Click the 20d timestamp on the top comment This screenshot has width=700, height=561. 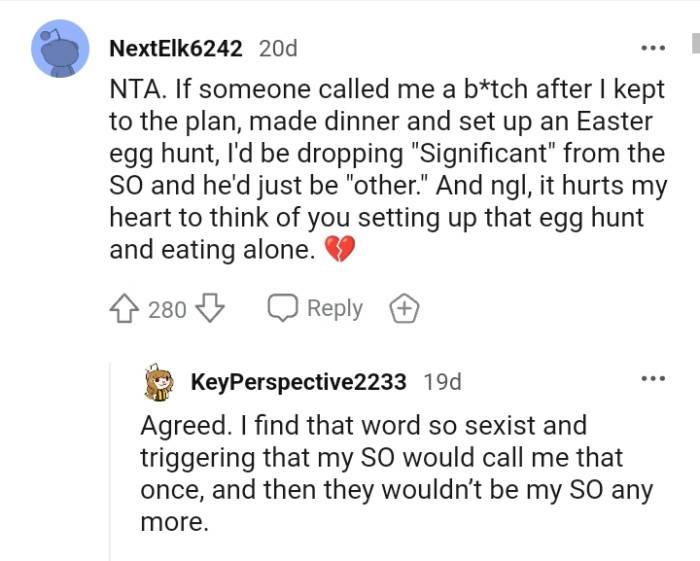point(277,48)
